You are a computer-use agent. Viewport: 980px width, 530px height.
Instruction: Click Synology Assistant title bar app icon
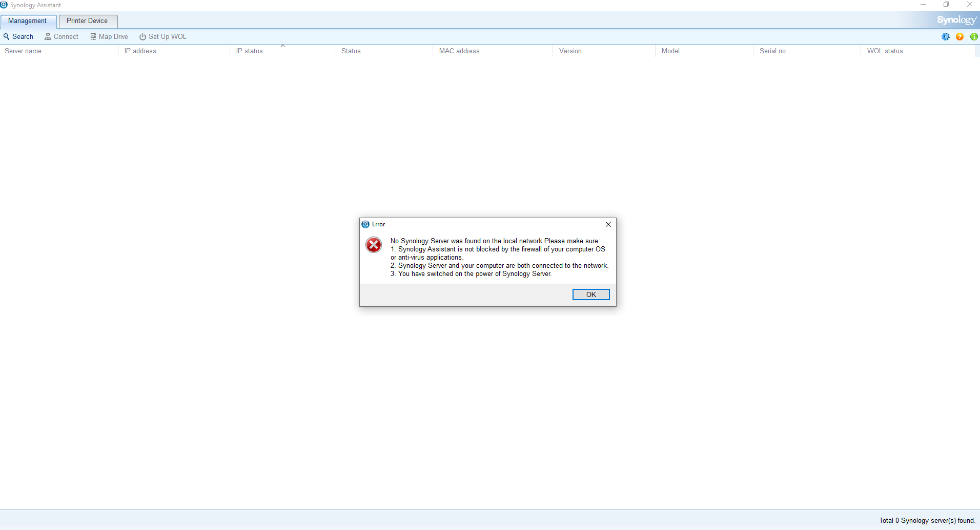(4, 5)
